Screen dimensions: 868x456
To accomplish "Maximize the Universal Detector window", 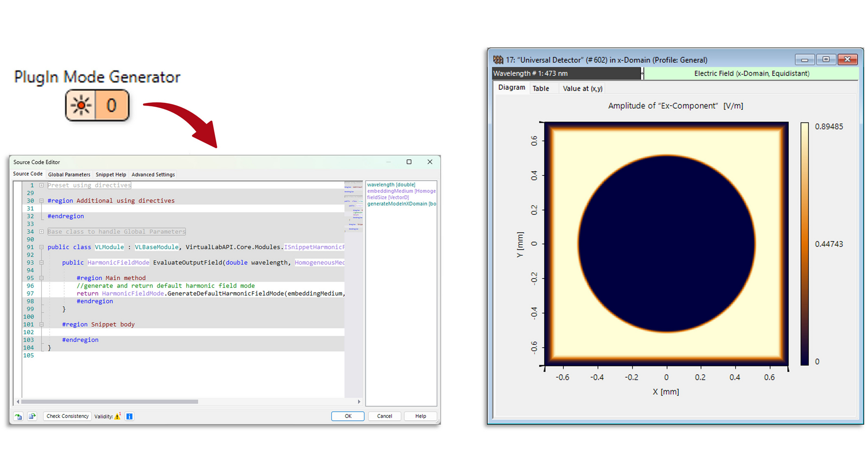I will click(826, 59).
